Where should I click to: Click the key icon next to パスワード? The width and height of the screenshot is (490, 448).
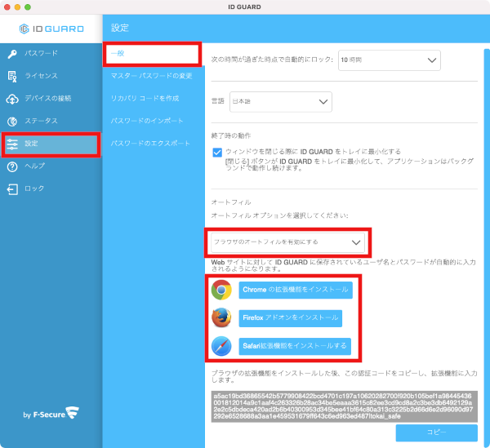point(12,54)
